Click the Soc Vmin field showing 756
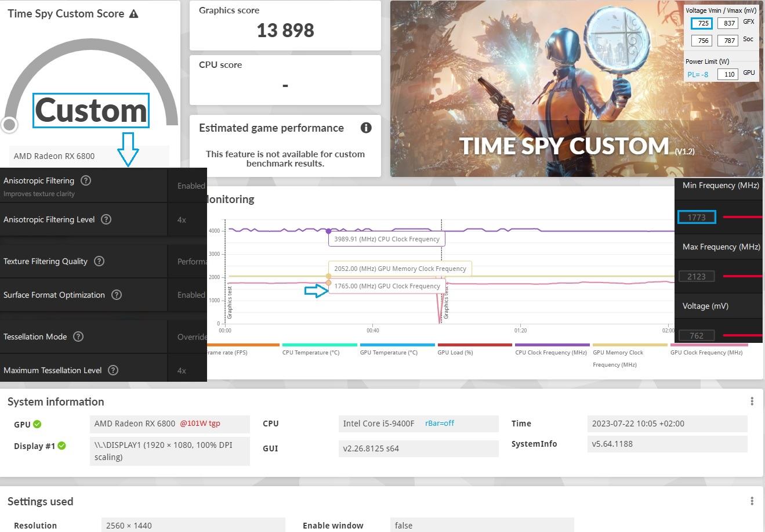 (703, 41)
